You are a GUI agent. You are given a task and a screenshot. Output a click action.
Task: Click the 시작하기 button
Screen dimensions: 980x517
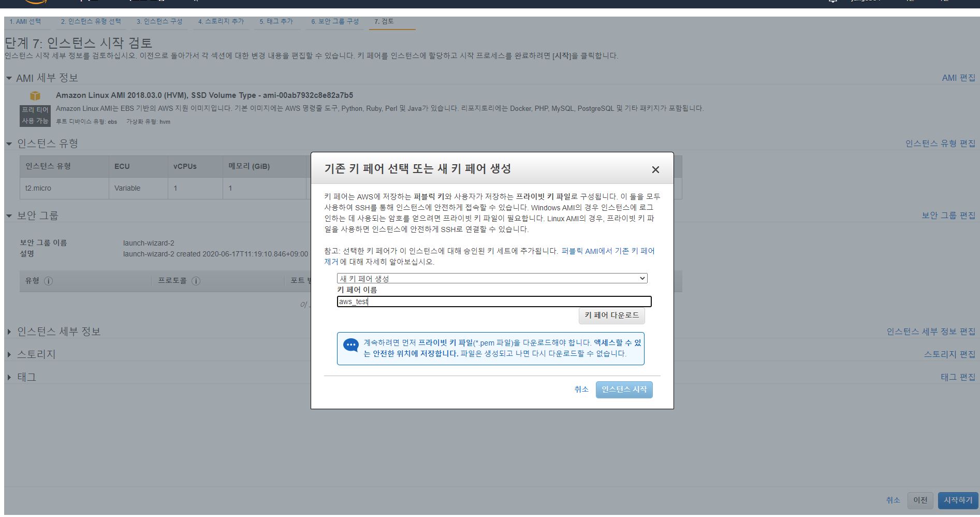point(958,500)
